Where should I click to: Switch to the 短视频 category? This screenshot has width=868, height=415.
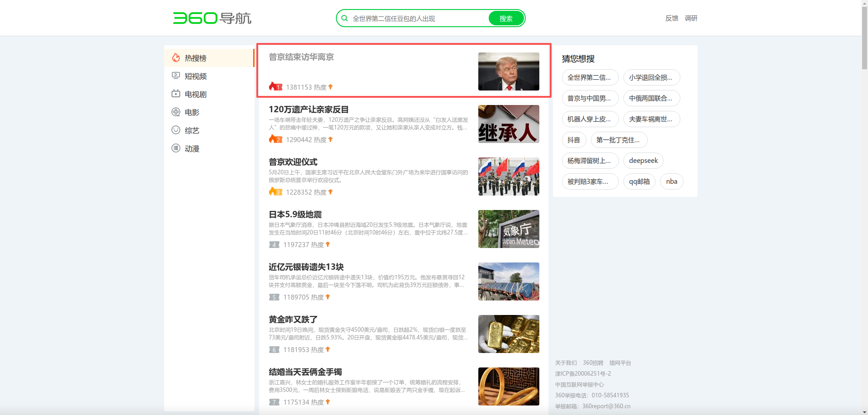pos(209,76)
